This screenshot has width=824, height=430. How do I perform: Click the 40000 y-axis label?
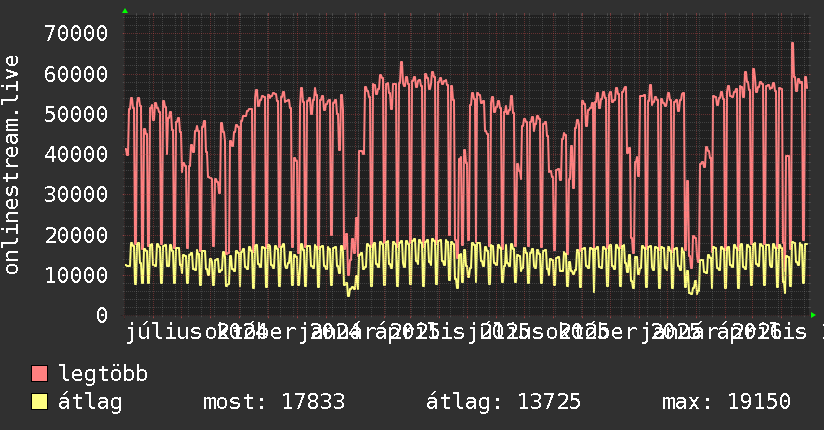click(76, 155)
